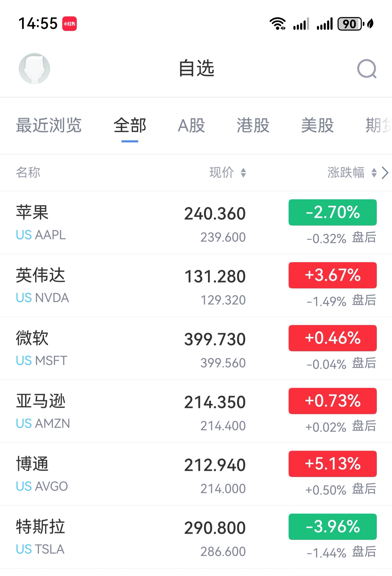Open the 微软 MSFT stock row
Viewport: 392px width, 576px height.
[x=119, y=348]
